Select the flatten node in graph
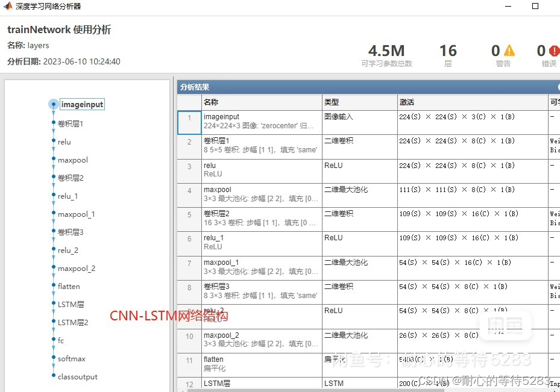Screen dimensions: 560x392 (69, 286)
